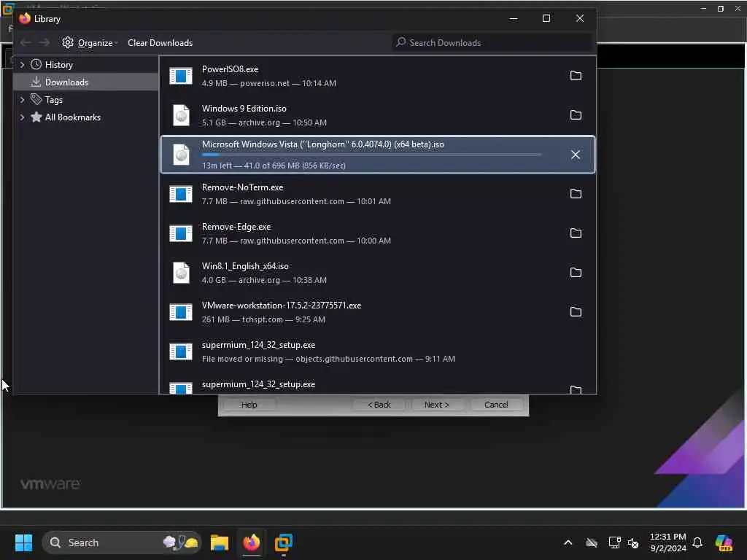
Task: Go back with the Library back arrow
Action: [26, 43]
